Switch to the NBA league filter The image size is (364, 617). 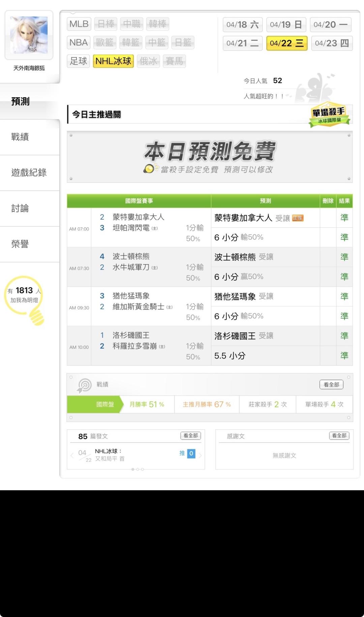tap(79, 43)
